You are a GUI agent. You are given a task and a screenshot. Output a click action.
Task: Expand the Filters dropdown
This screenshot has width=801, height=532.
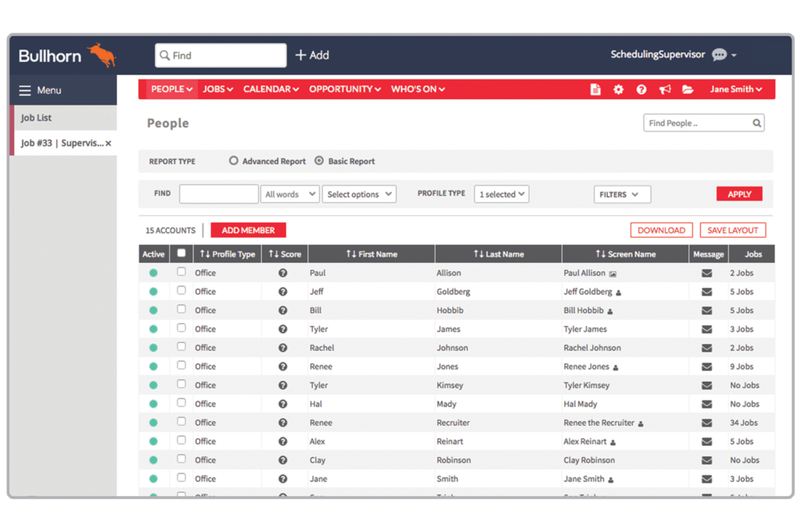622,194
